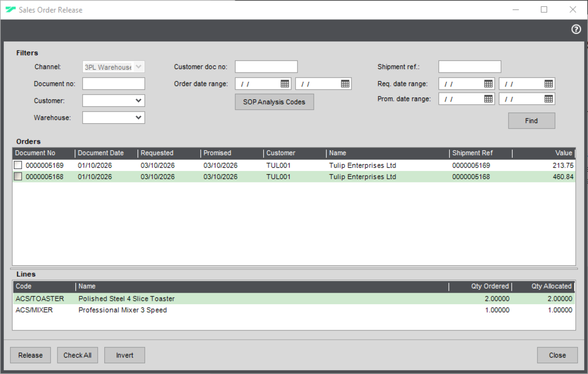588x374 pixels.
Task: Click the order value 213.75
Action: tap(563, 165)
